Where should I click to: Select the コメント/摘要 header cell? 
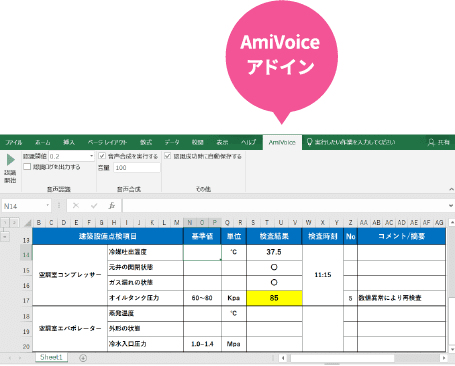(x=401, y=236)
